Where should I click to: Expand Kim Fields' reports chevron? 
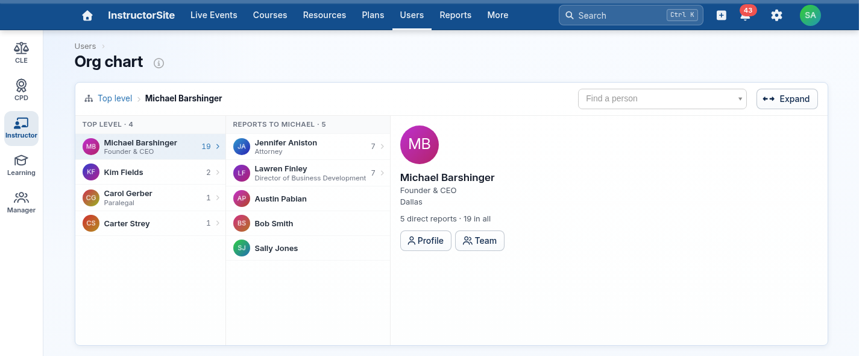[x=218, y=173]
